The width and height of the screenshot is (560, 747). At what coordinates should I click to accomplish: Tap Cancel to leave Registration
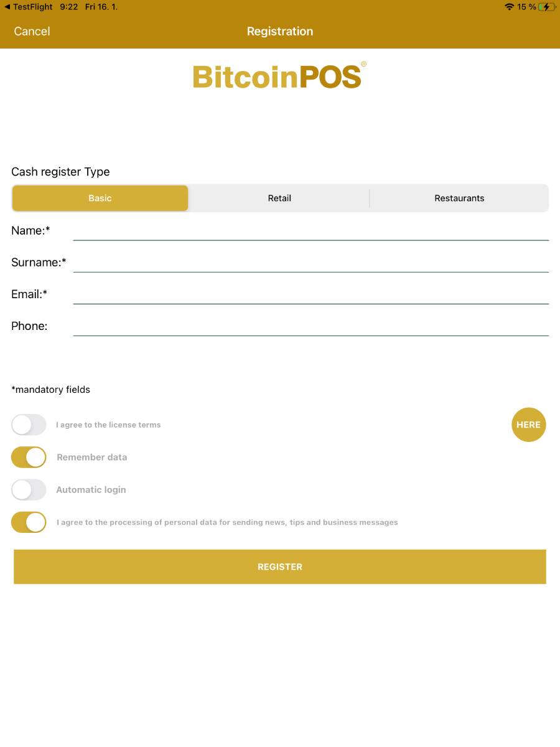point(32,31)
